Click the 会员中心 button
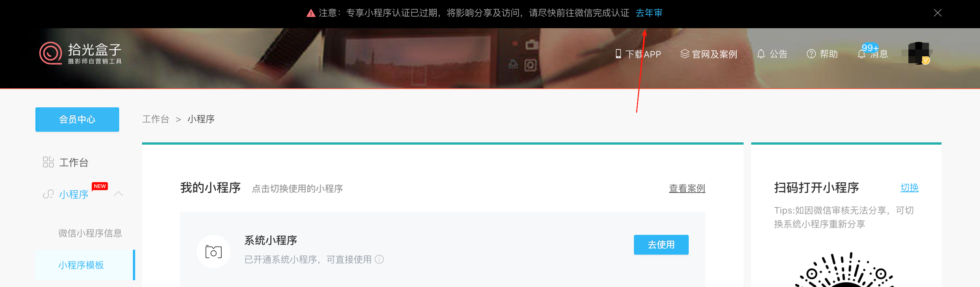The width and height of the screenshot is (980, 287). tap(77, 120)
